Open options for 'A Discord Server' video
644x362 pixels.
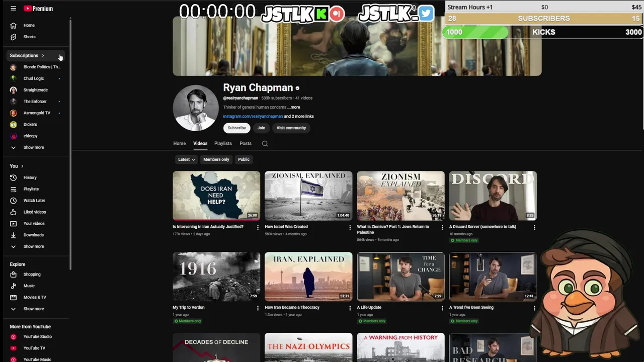point(534,227)
